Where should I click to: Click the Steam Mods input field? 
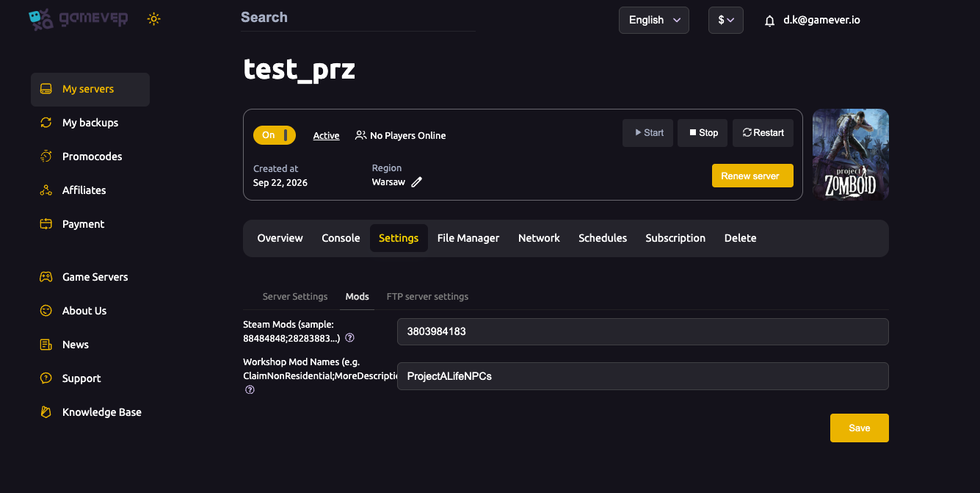(x=643, y=331)
